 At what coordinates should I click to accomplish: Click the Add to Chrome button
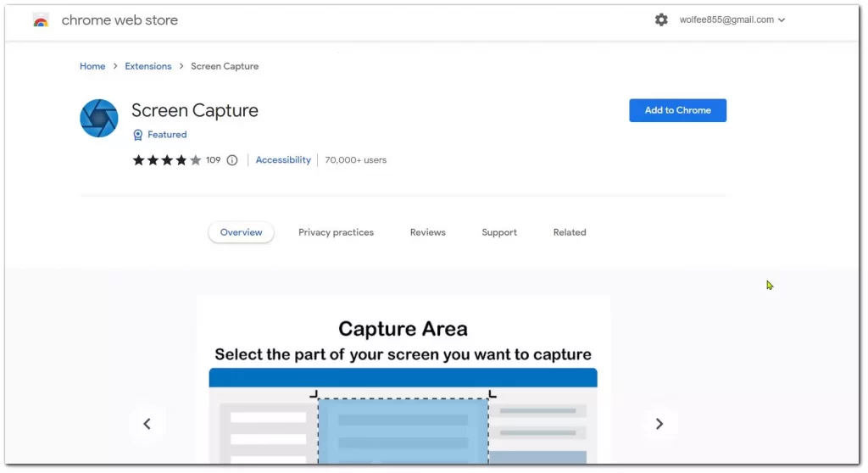677,110
